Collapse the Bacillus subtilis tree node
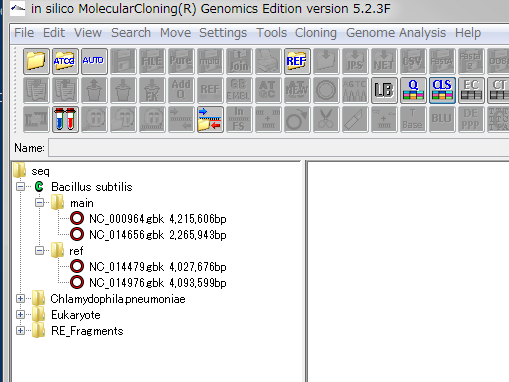Screen dimensions: 509x382 (x=20, y=187)
